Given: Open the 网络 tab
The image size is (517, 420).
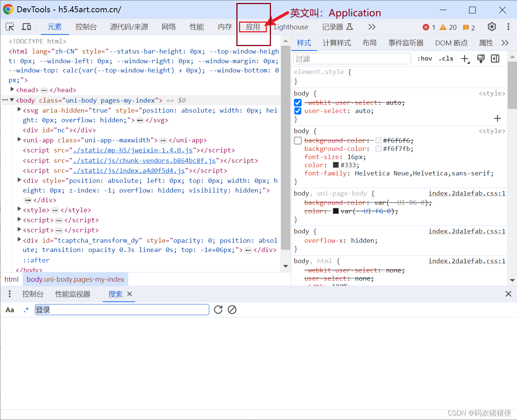Looking at the screenshot, I should (x=169, y=27).
